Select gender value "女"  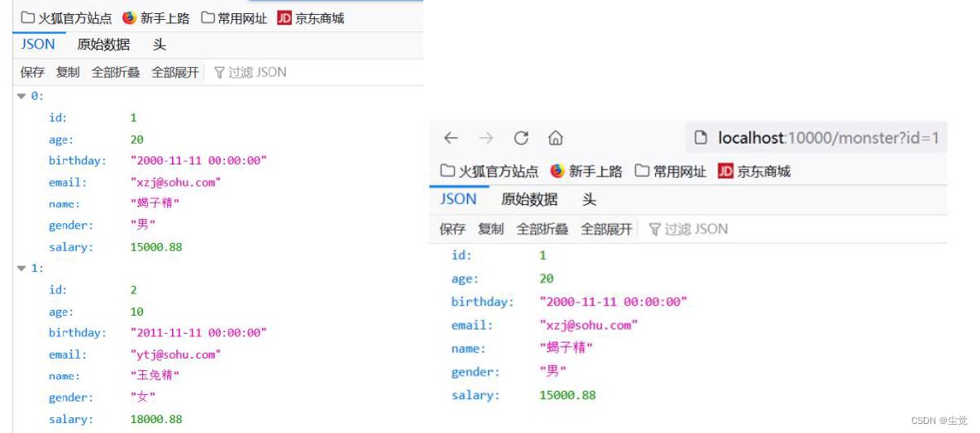click(x=143, y=397)
